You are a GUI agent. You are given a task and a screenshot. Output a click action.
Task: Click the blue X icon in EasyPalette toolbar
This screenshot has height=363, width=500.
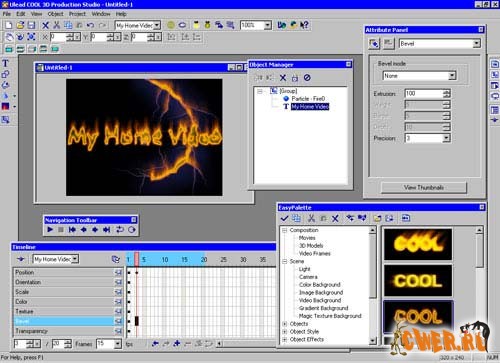[335, 219]
